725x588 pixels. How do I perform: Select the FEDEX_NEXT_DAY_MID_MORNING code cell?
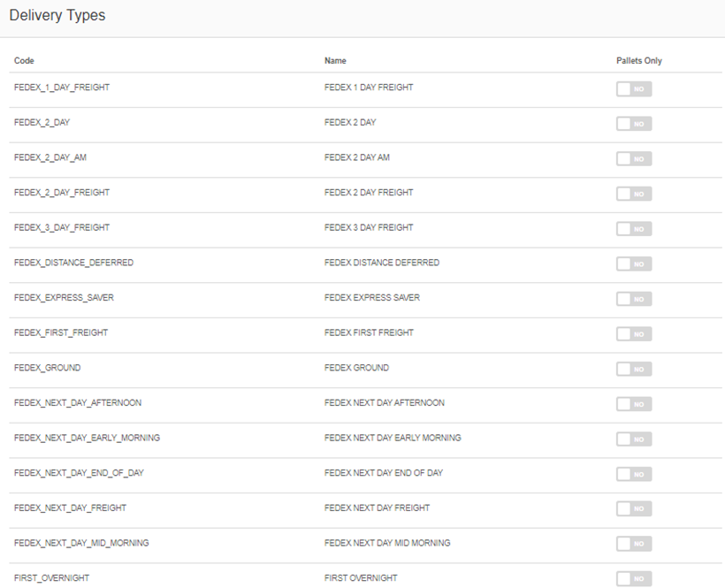click(x=81, y=543)
